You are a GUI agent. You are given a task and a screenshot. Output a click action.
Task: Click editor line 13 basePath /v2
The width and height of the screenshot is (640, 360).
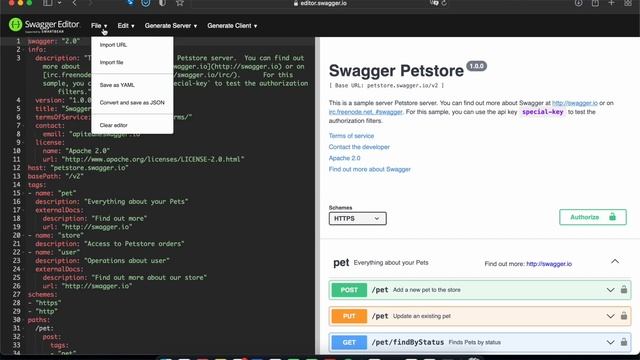pyautogui.click(x=56, y=176)
